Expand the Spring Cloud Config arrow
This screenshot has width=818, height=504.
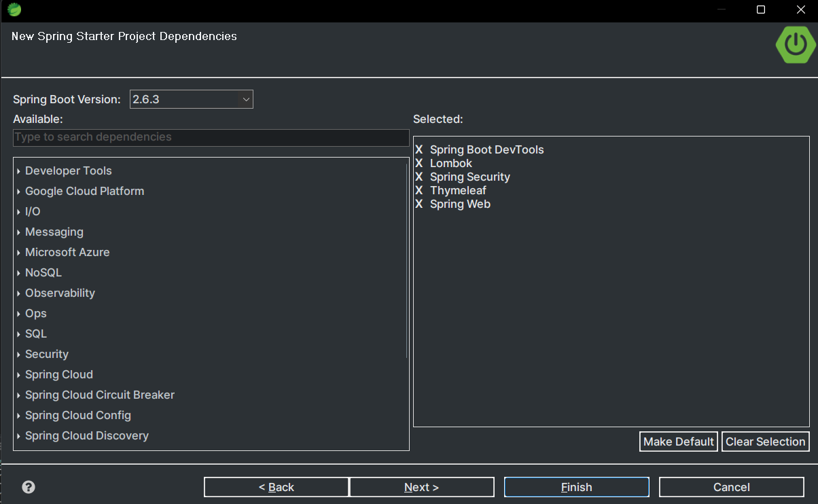[x=19, y=416]
